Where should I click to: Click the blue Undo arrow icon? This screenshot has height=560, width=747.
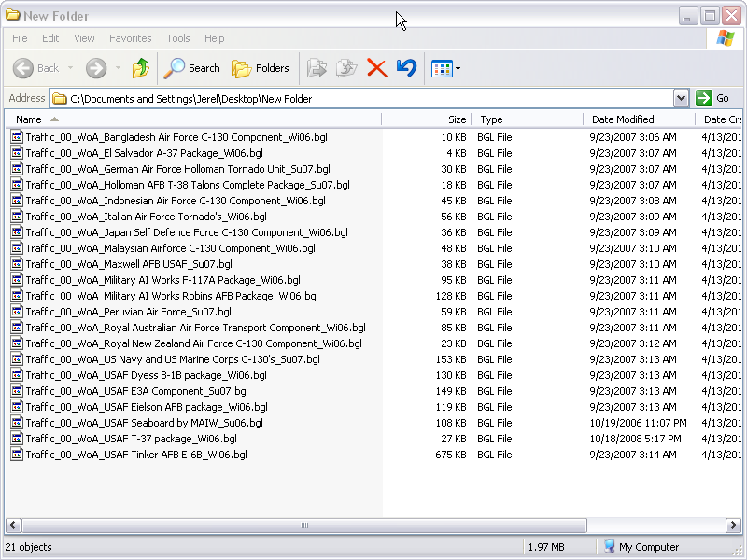click(406, 68)
